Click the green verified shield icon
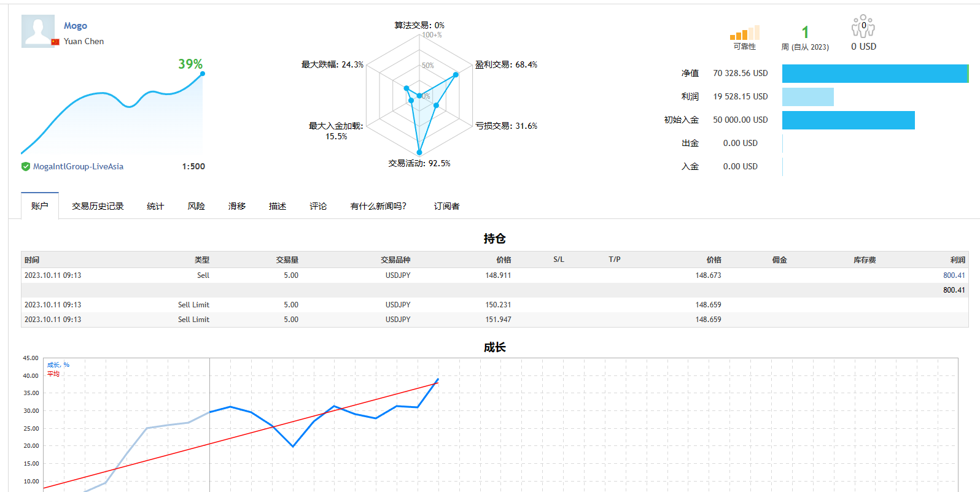980x492 pixels. pos(26,166)
